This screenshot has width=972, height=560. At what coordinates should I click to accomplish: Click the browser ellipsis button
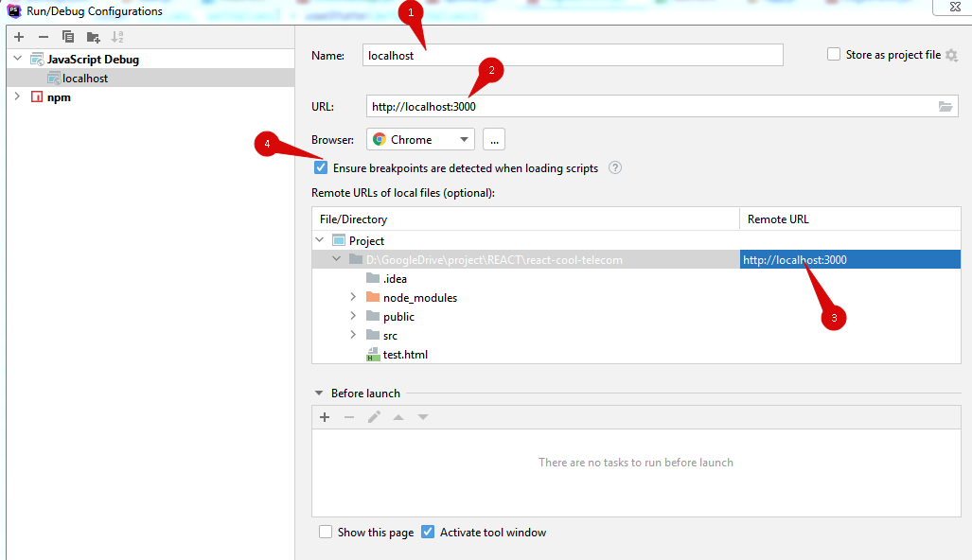494,140
